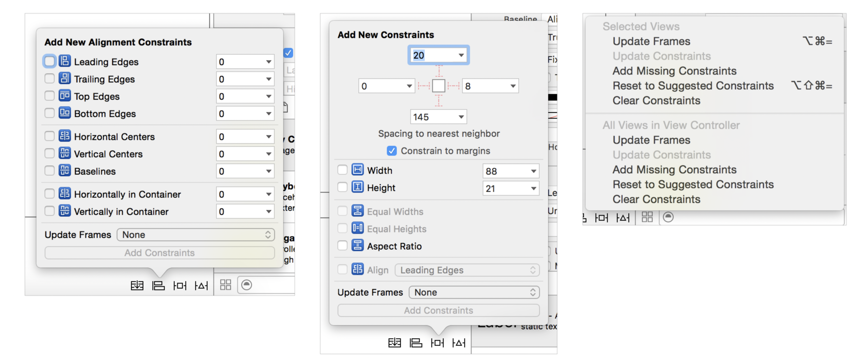Click Pin icon below Selected Views menu
Image resolution: width=868 pixels, height=362 pixels.
(601, 217)
